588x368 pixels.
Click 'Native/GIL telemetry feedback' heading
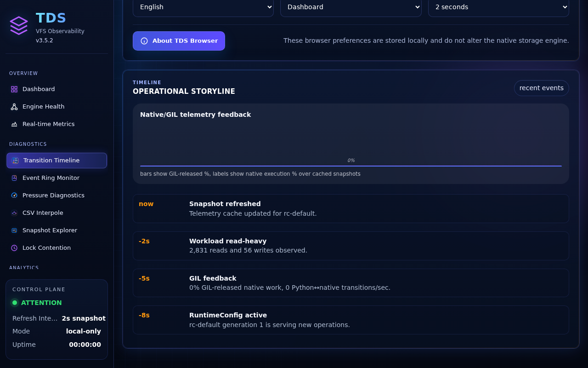pos(196,115)
